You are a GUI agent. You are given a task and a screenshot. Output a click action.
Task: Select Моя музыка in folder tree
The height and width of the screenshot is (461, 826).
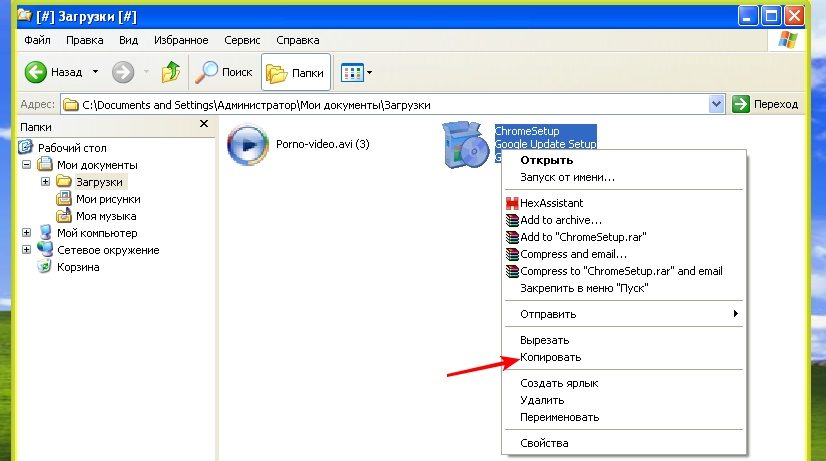coord(106,216)
